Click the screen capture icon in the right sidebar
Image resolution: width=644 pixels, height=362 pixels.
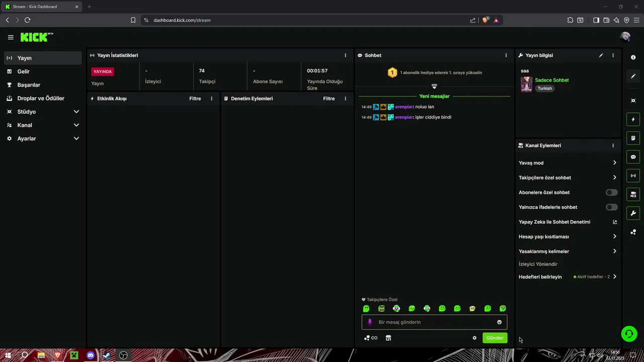(633, 101)
